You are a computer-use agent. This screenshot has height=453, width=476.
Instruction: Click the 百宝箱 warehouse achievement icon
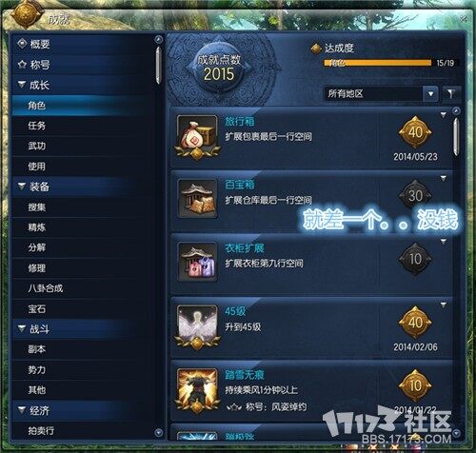[x=197, y=199]
